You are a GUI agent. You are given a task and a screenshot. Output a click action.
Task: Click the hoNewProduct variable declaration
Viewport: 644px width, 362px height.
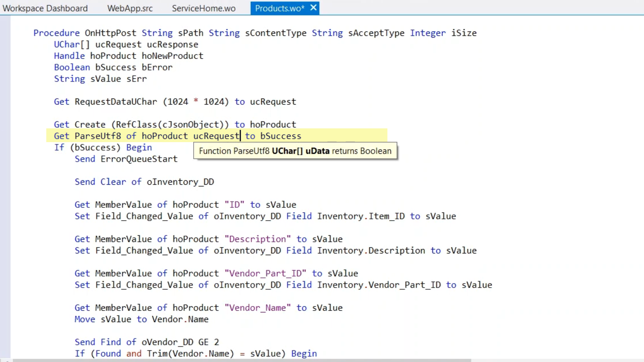click(172, 56)
